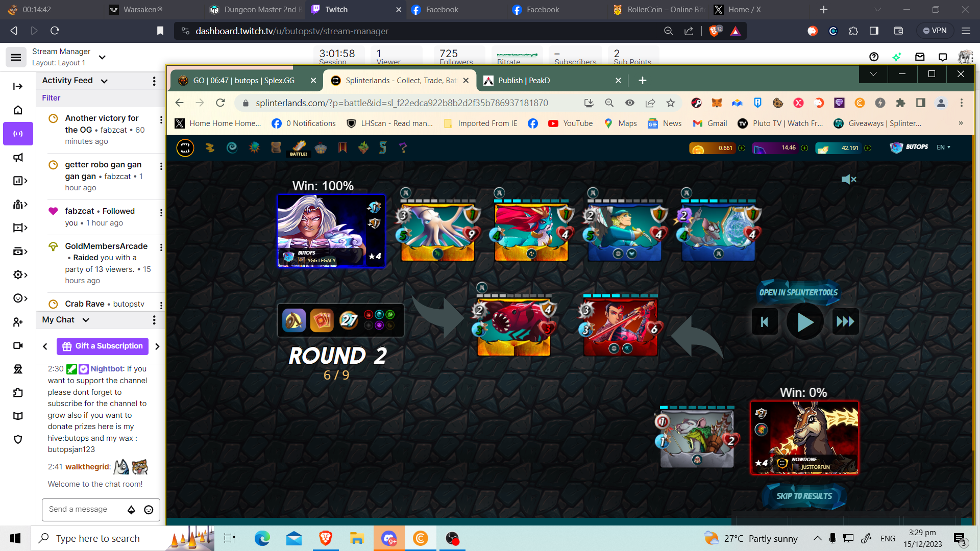Open the Splinterlands Battle menu icon

(299, 148)
